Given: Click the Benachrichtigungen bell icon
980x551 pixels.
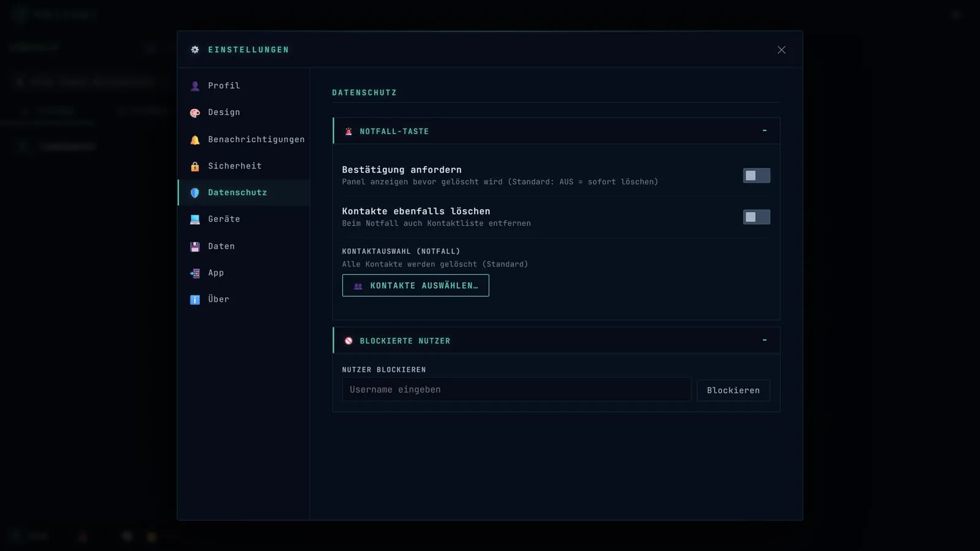Looking at the screenshot, I should click(x=195, y=140).
